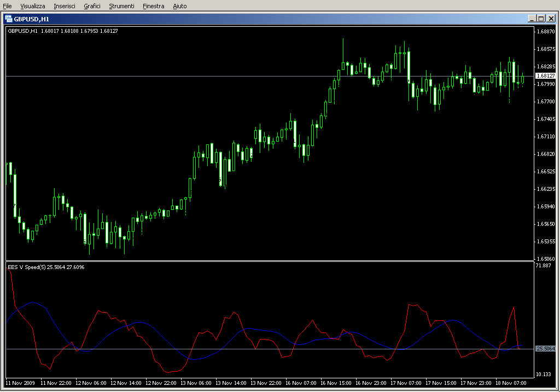Click the 1.68575 price scale label
560x392 pixels.
point(546,49)
